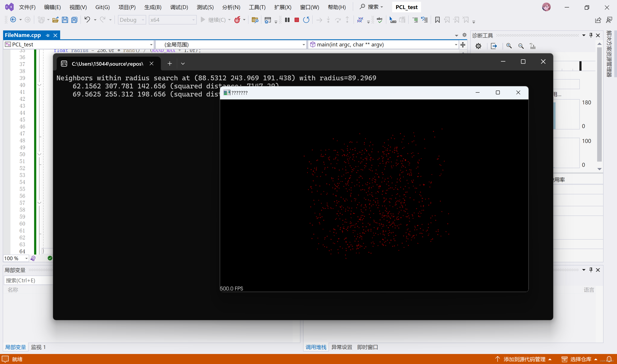The image size is (617, 364).
Task: Toggle auto-hide pin of diagnostic tools panel
Action: tap(591, 35)
